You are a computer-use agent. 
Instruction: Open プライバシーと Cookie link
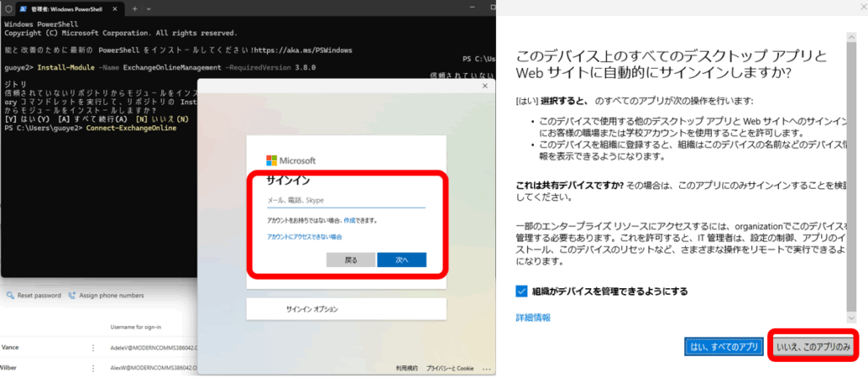tap(449, 368)
